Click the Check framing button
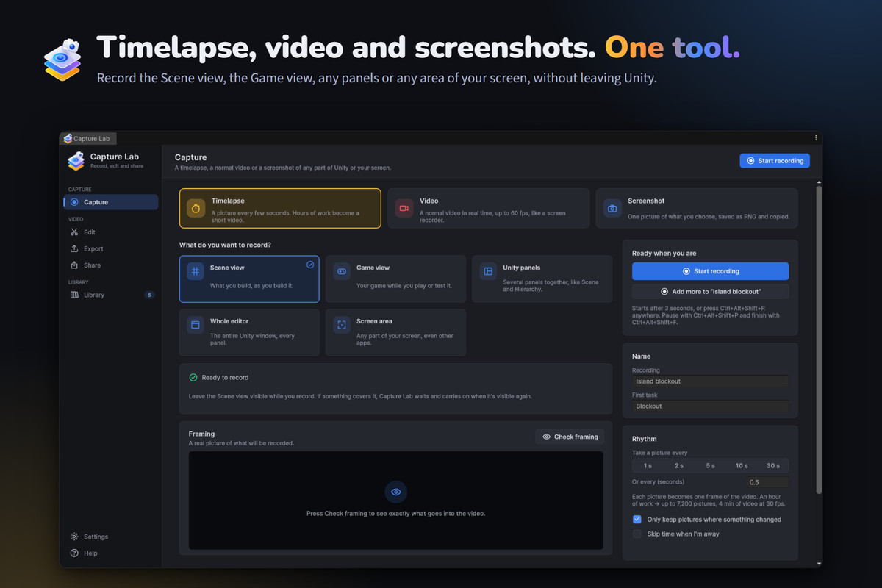Viewport: 882px width, 588px height. point(570,437)
